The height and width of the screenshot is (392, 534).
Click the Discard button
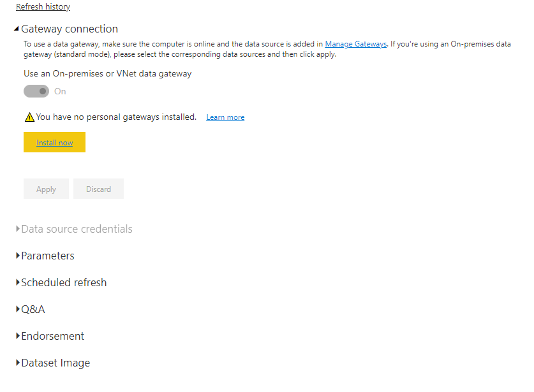click(x=98, y=189)
